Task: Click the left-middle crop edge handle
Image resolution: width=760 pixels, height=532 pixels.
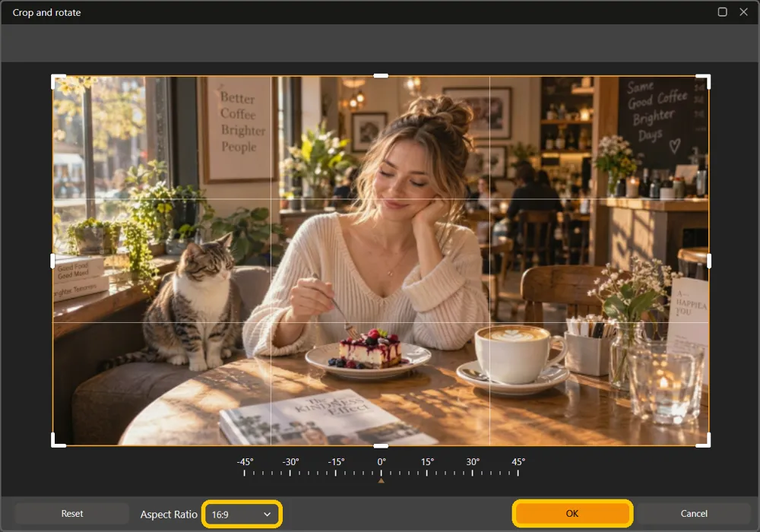Action: point(52,261)
